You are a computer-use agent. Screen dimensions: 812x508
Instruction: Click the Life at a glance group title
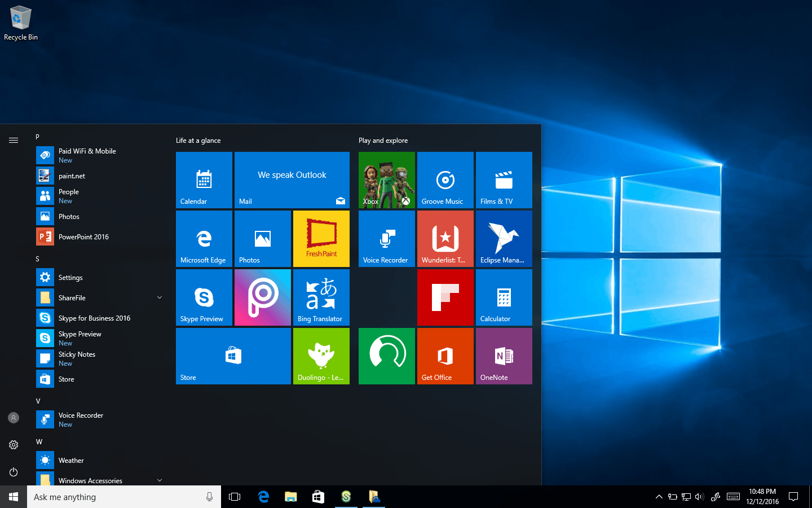198,141
